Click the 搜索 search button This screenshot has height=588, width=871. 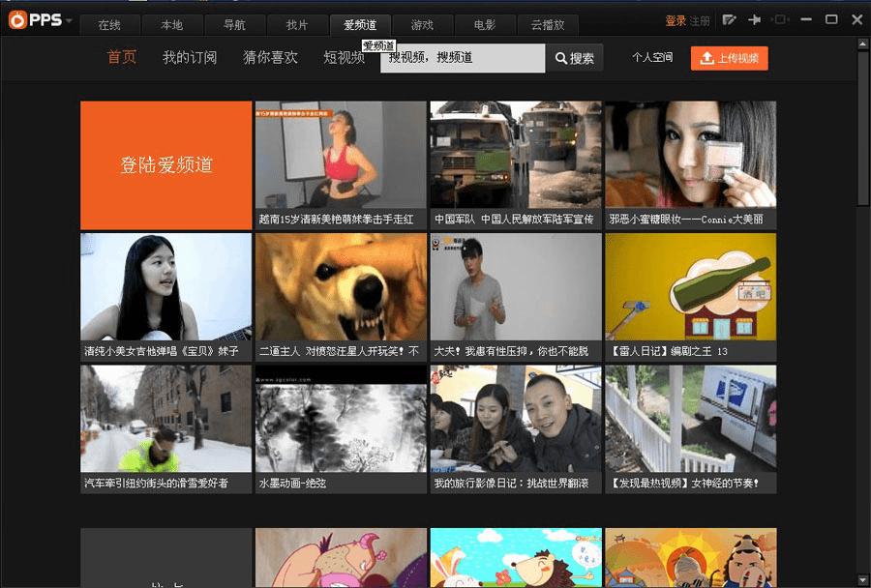[574, 58]
